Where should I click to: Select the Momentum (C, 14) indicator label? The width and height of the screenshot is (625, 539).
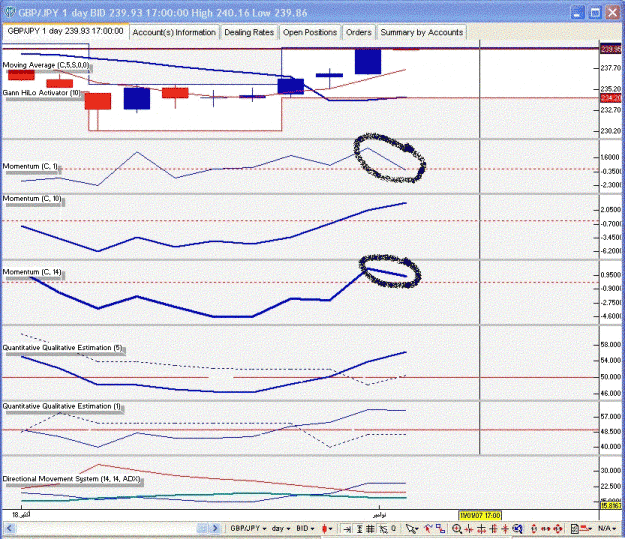[32, 272]
